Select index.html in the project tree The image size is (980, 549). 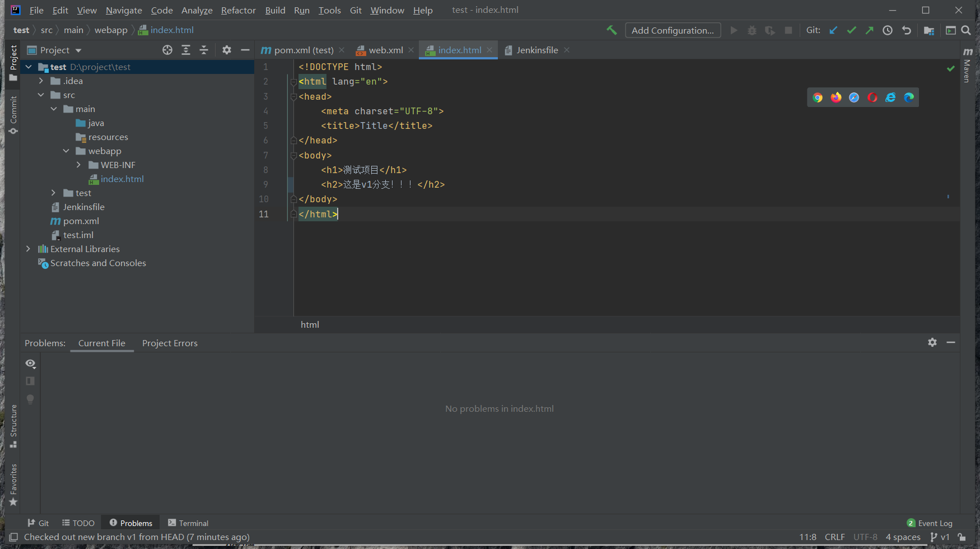pos(122,179)
